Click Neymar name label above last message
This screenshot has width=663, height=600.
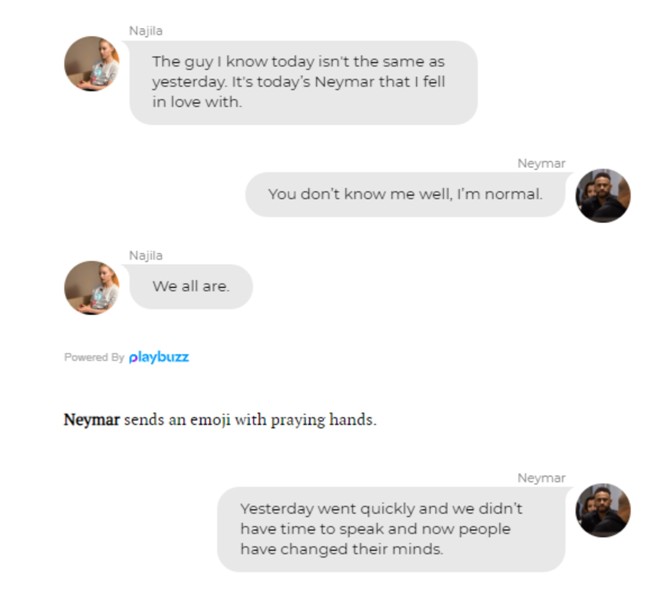tap(541, 478)
